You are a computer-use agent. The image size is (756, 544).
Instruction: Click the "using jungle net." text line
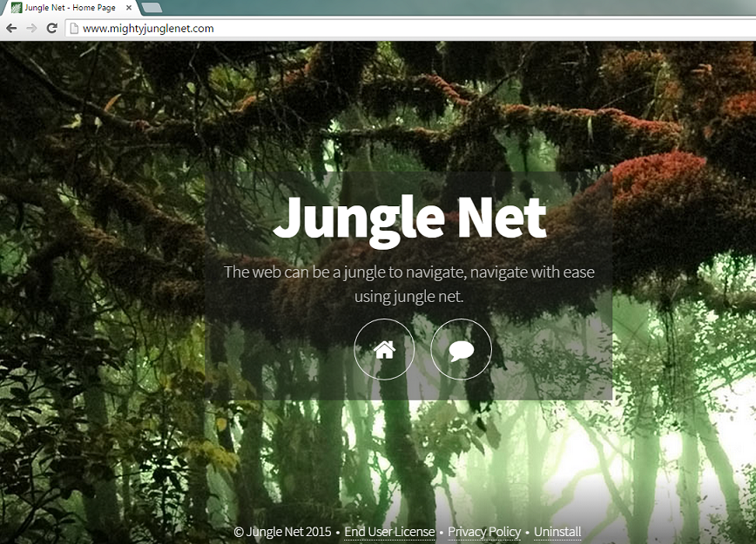[x=409, y=297]
